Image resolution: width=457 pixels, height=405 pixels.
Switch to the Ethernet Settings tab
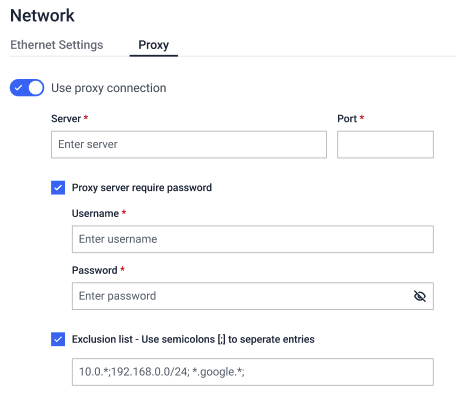[57, 45]
